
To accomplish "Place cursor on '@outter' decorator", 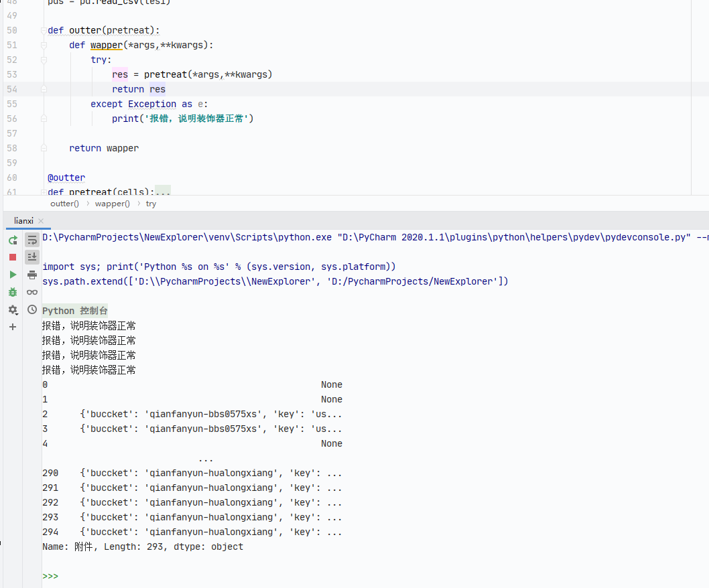I will [66, 177].
